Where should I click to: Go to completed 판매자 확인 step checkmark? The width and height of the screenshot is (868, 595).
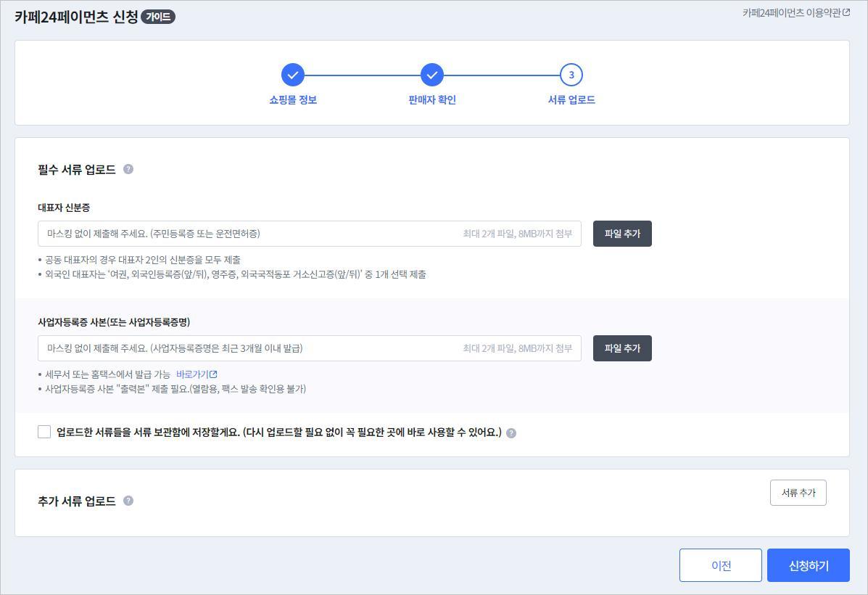pos(431,75)
